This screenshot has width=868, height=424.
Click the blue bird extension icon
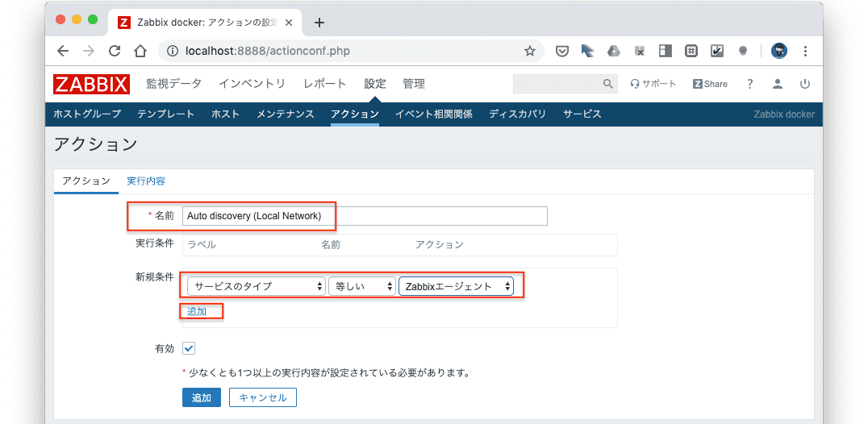[x=587, y=52]
